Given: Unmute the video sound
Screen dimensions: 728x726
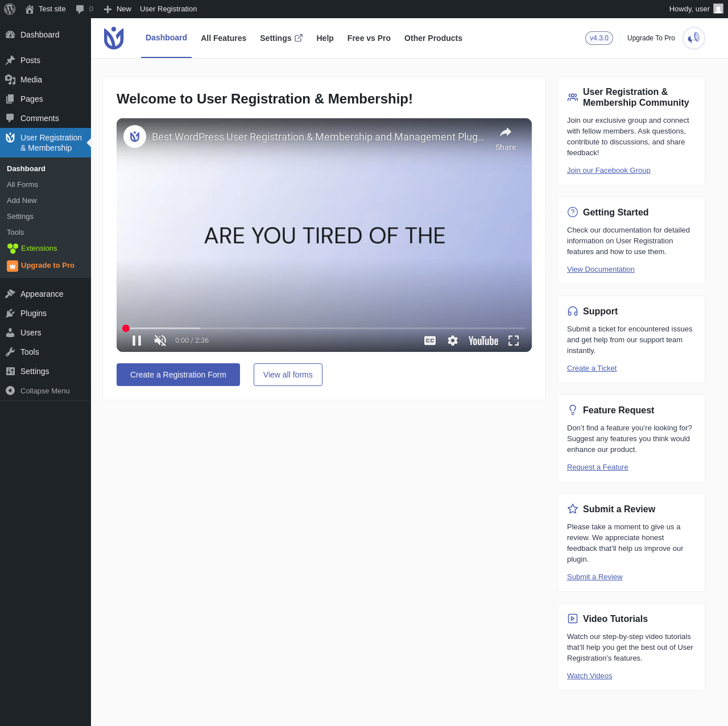Looking at the screenshot, I should point(160,341).
